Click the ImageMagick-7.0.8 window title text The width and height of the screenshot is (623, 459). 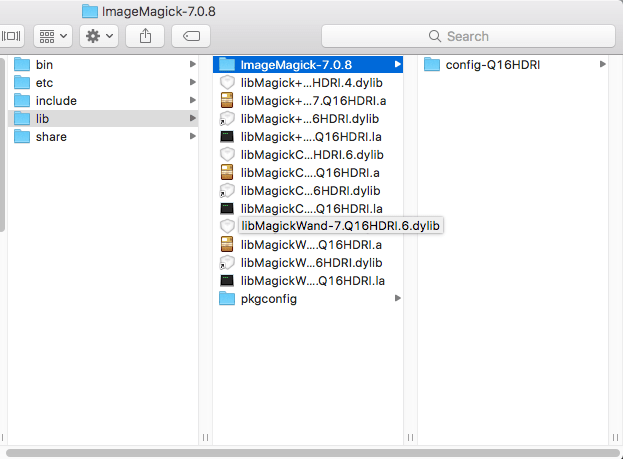click(x=159, y=12)
